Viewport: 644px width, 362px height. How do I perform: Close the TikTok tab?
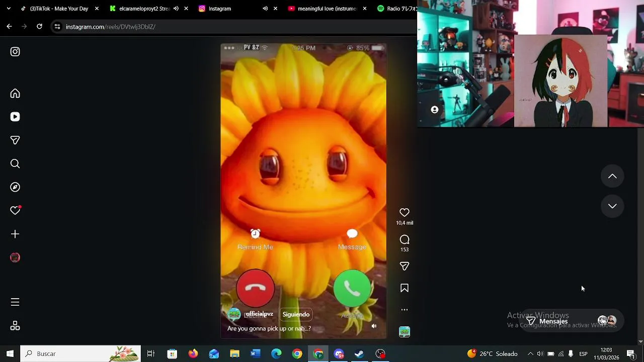point(97,9)
